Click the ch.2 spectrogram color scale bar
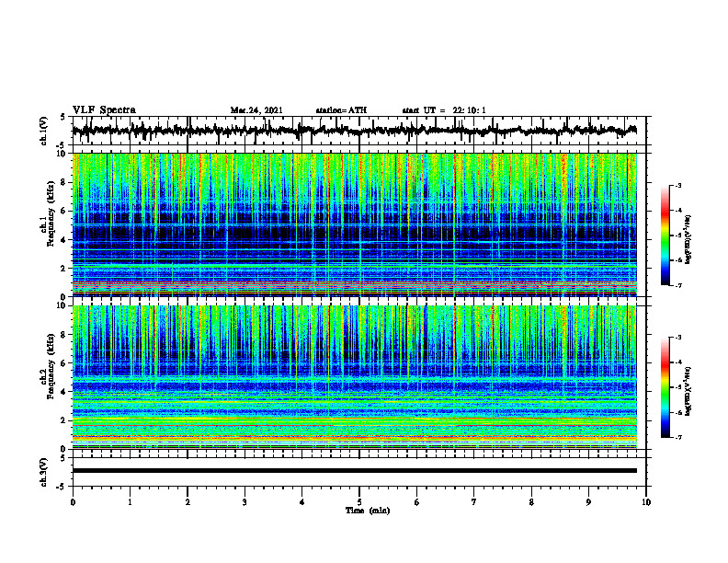 point(665,387)
